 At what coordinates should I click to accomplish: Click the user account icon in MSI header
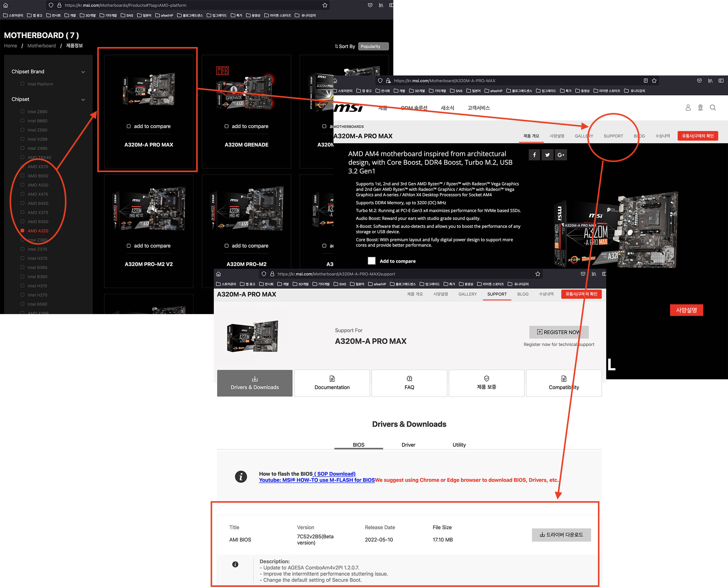tap(688, 108)
